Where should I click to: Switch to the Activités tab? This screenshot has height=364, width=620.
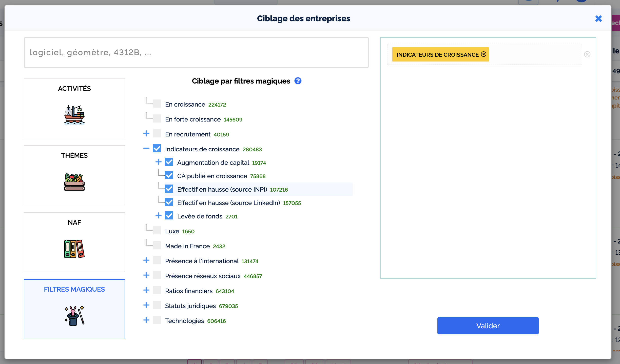74,88
